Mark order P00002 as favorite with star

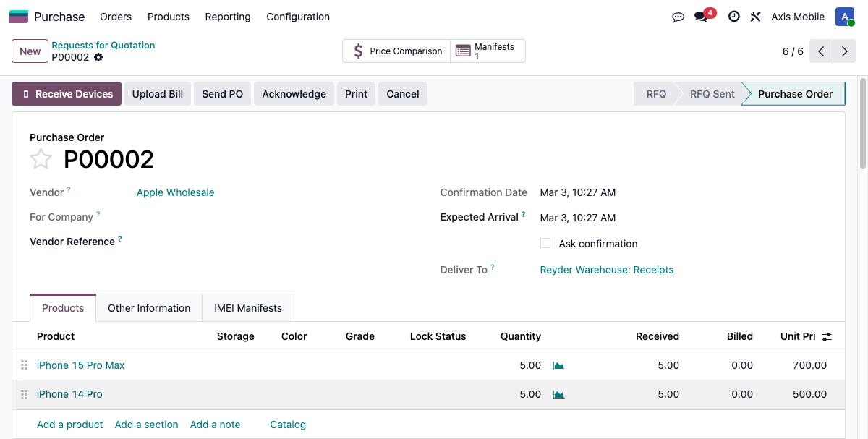click(x=41, y=159)
